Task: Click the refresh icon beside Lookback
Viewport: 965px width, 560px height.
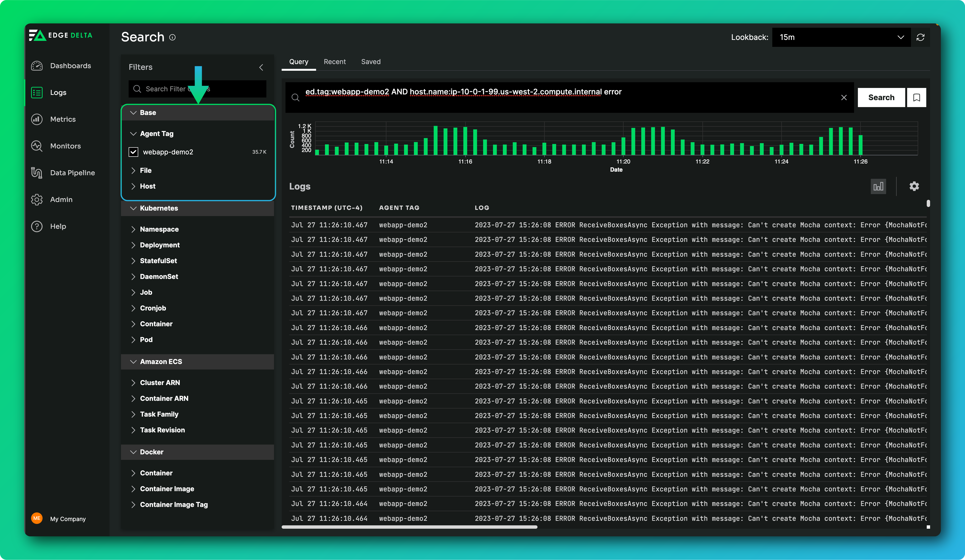Action: tap(920, 38)
